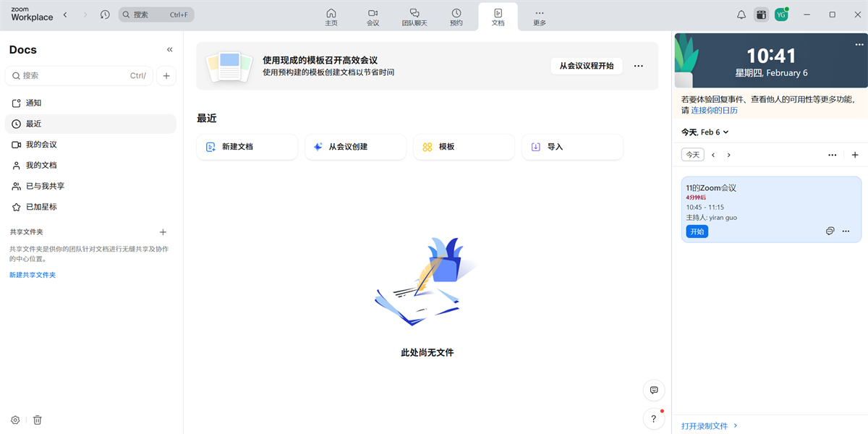This screenshot has width=868, height=434.
Task: Open notifications bell in the title bar
Action: click(x=741, y=14)
